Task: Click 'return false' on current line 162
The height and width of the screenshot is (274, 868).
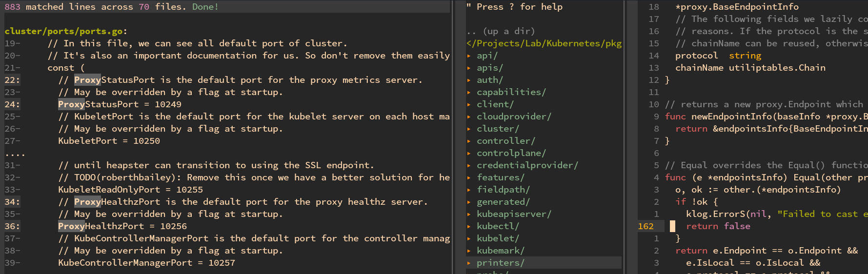Action: (718, 226)
